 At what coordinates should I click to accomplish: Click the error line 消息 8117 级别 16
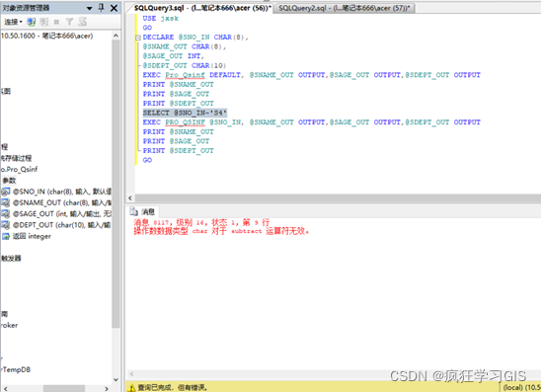(x=201, y=222)
